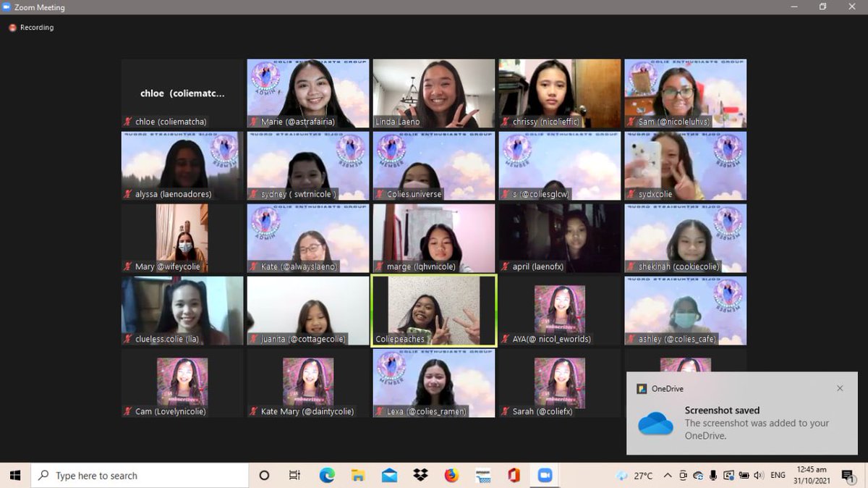Screen dimensions: 868x488
Task: Open Microsoft Office from the taskbar
Action: click(514, 476)
